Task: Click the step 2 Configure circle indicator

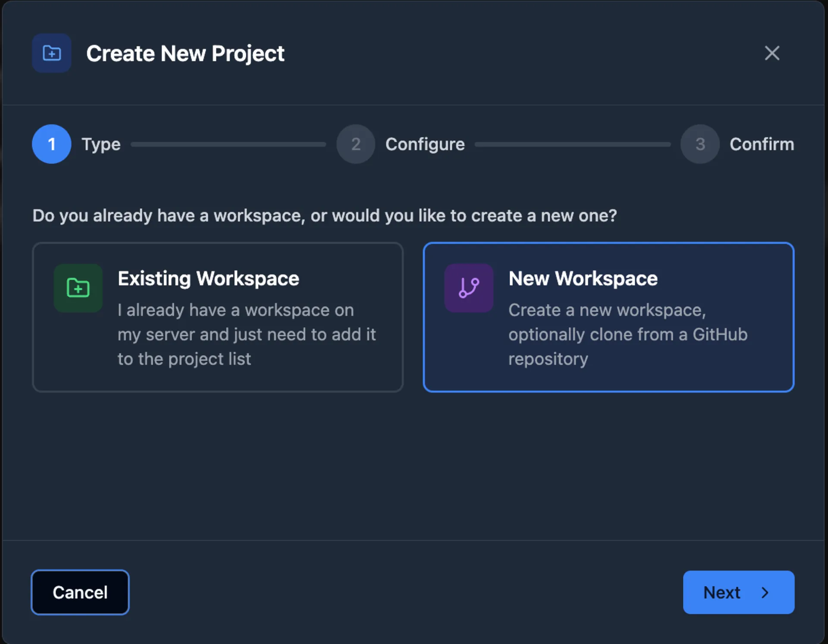Action: point(355,144)
